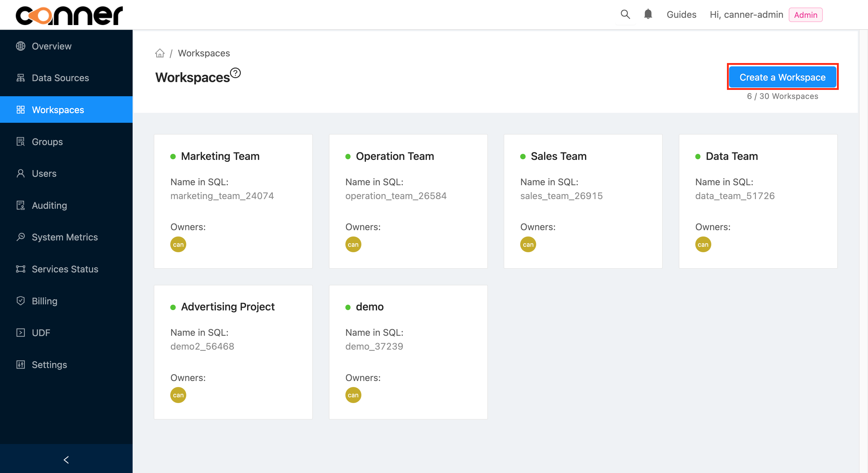Click Sales Team owner avatar
868x473 pixels.
pos(528,244)
